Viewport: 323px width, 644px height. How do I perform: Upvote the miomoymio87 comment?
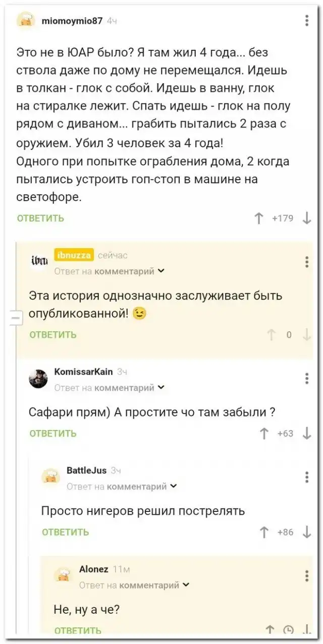coord(259,218)
